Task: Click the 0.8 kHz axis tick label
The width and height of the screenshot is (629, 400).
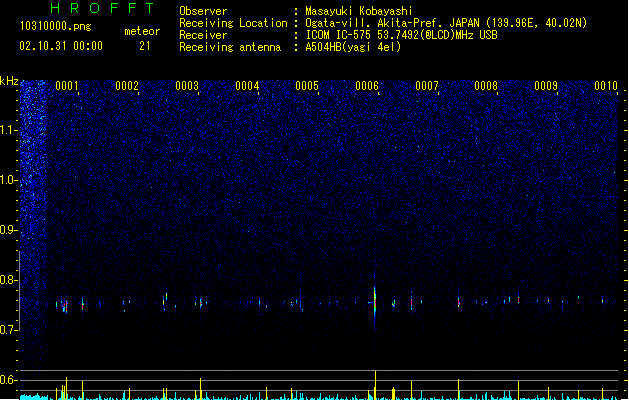Action: 9,280
